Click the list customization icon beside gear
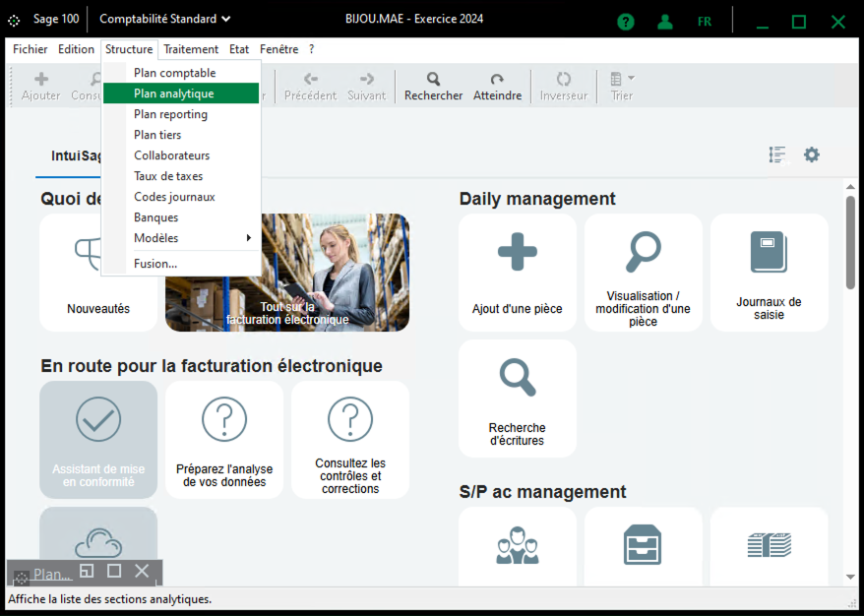Screen dimensions: 864x616 point(777,154)
